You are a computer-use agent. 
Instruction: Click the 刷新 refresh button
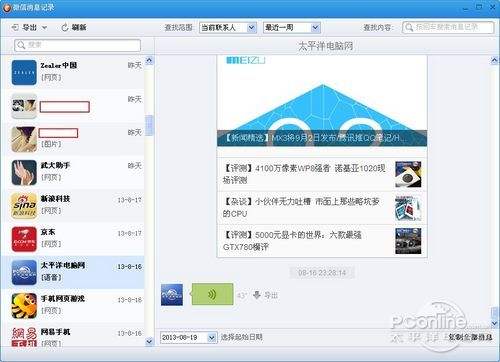click(74, 28)
